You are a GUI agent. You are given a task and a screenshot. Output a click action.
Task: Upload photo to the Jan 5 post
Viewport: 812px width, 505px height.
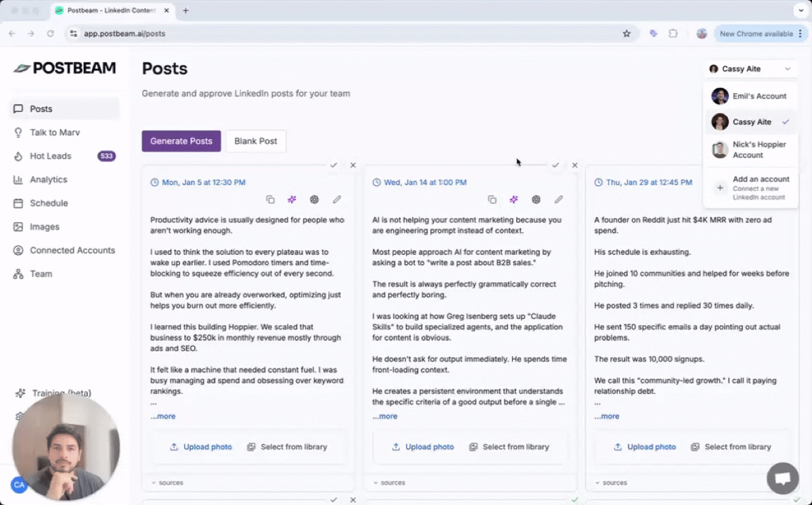pyautogui.click(x=201, y=447)
